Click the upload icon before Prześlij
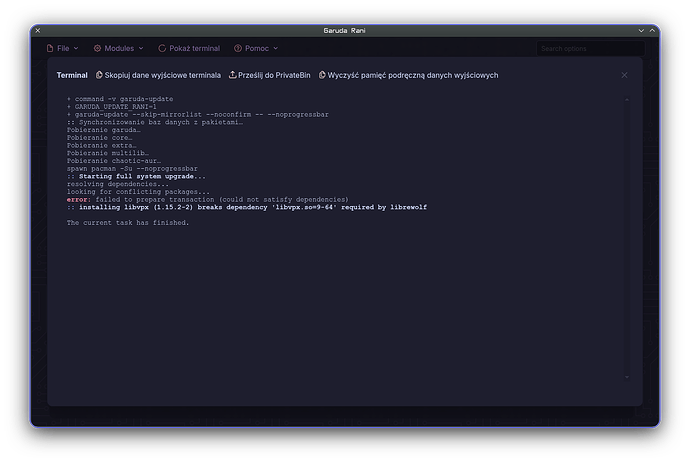This screenshot has width=690, height=463. tap(233, 75)
